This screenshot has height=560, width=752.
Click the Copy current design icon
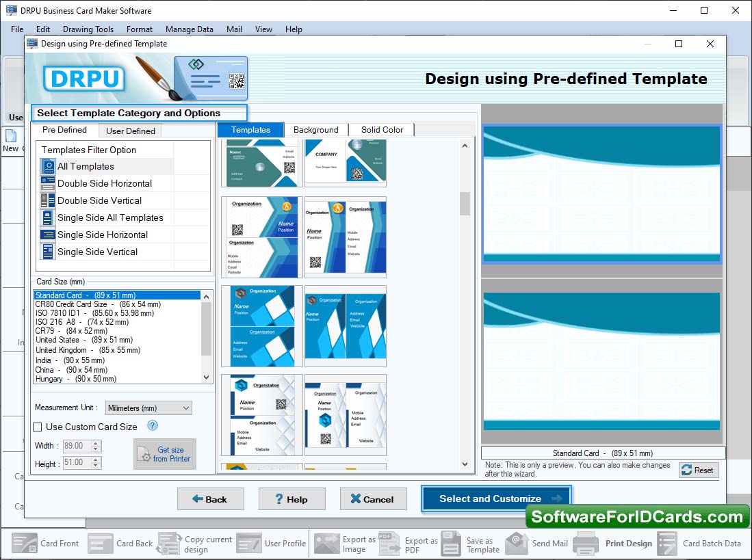(x=169, y=543)
